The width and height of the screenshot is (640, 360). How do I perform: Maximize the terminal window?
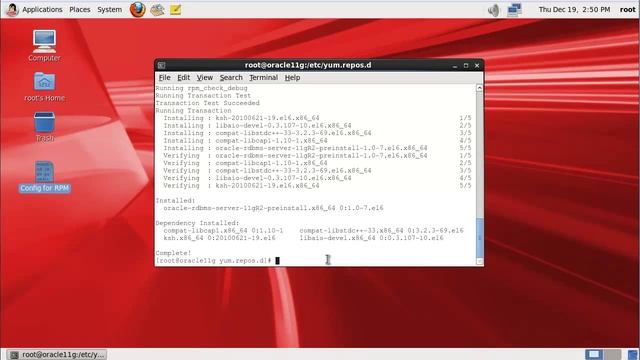coord(466,65)
